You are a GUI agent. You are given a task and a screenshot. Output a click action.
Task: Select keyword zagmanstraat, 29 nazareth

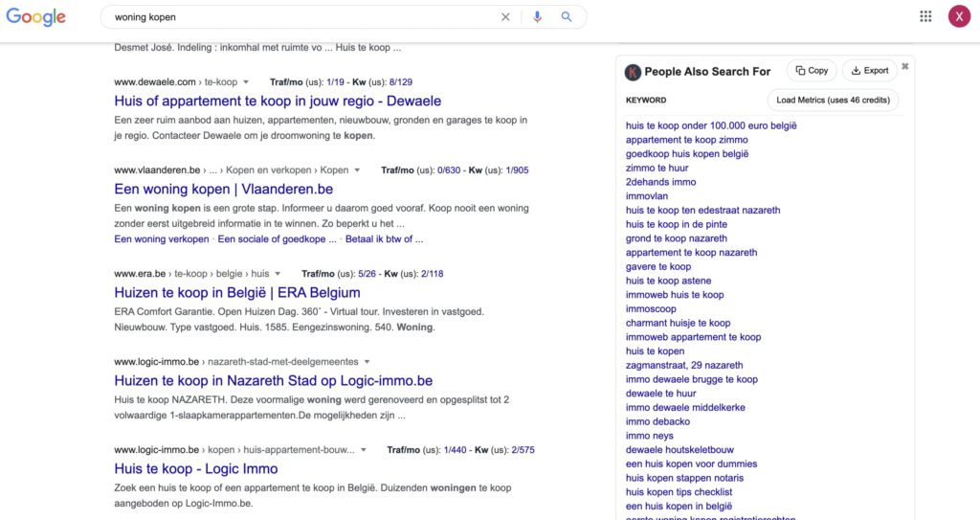pos(684,365)
